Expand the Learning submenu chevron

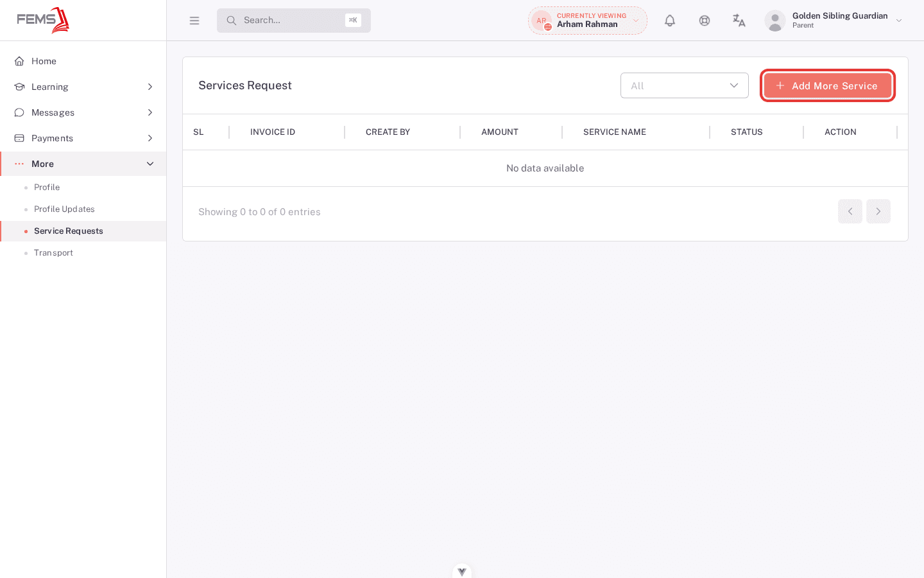[x=150, y=87]
